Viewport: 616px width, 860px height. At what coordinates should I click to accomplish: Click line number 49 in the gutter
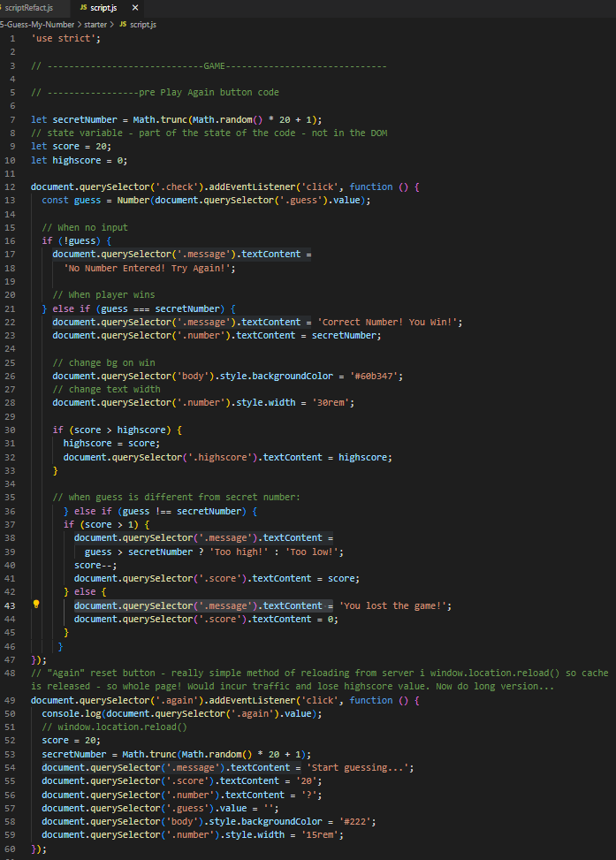click(10, 700)
